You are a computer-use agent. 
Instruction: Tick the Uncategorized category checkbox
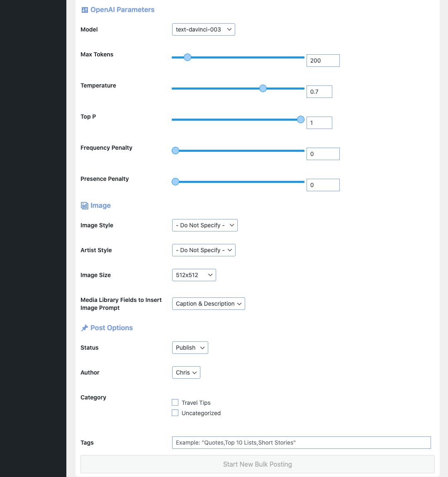tap(175, 413)
